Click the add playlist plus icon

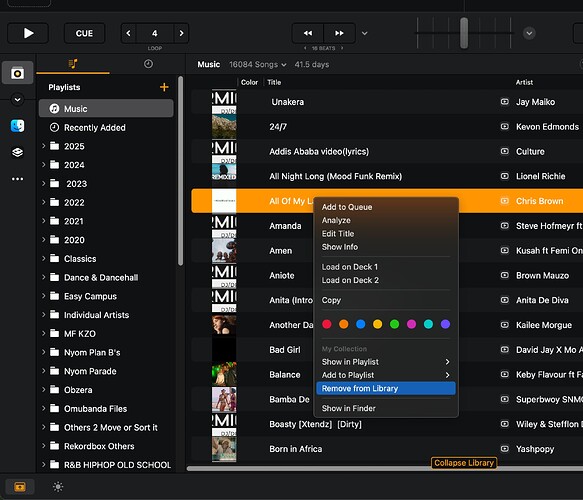164,87
